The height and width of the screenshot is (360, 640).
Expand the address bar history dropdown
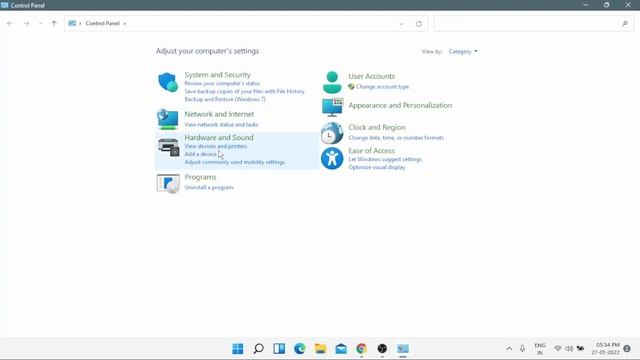(401, 24)
